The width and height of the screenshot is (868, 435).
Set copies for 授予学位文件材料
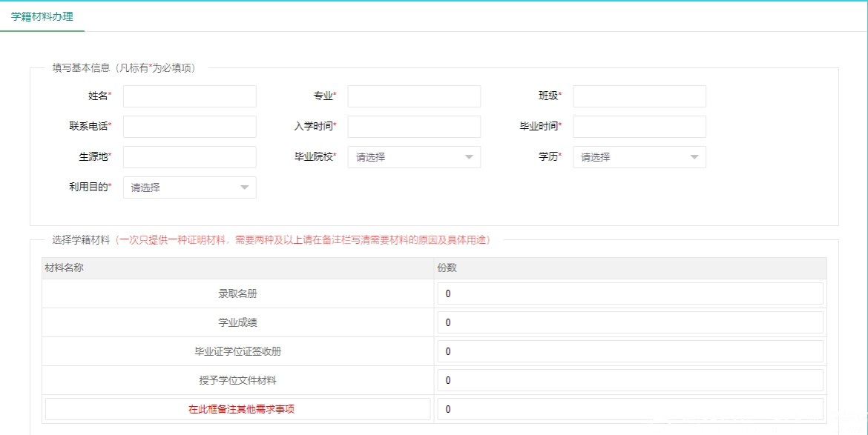tap(630, 380)
